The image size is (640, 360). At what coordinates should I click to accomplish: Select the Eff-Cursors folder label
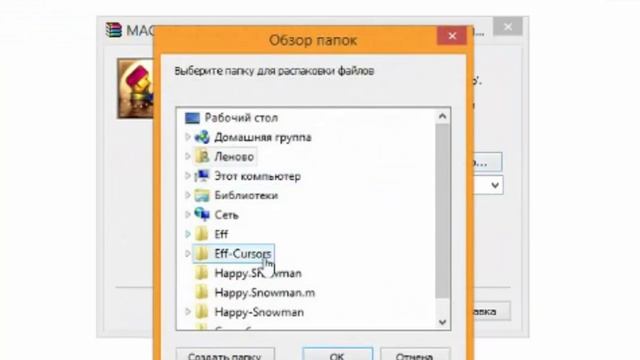[x=243, y=254]
